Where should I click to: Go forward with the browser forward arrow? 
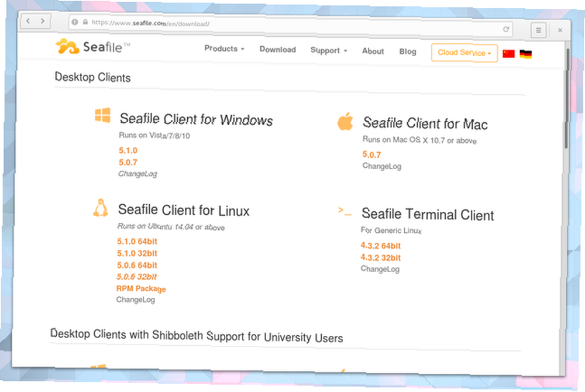point(43,21)
